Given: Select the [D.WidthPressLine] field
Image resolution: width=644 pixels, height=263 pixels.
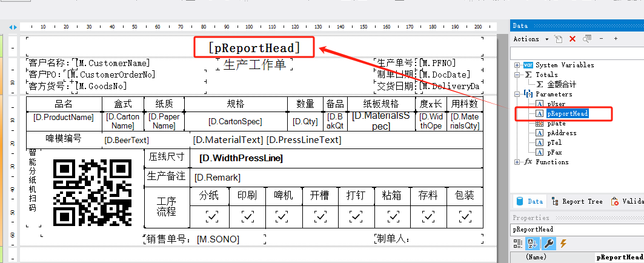Looking at the screenshot, I should [x=241, y=158].
